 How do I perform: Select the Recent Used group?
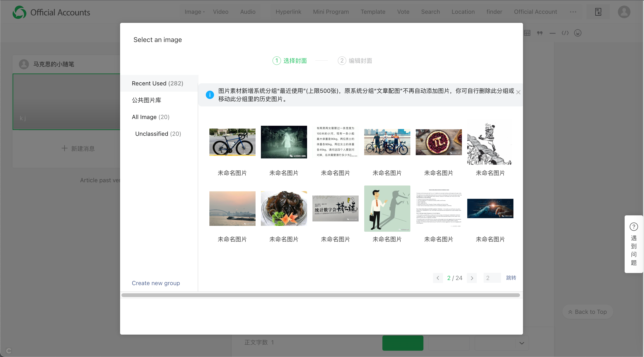point(157,83)
